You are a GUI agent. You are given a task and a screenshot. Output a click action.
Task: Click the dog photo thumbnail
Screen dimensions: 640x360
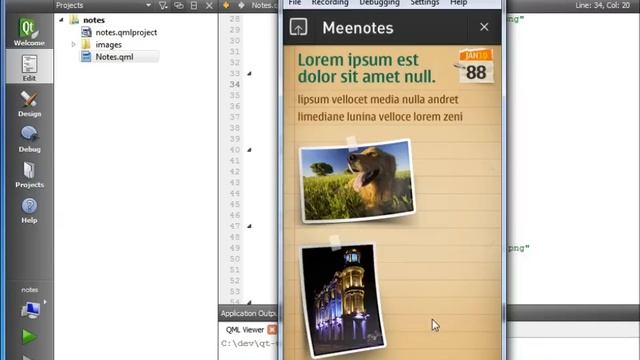(x=357, y=181)
